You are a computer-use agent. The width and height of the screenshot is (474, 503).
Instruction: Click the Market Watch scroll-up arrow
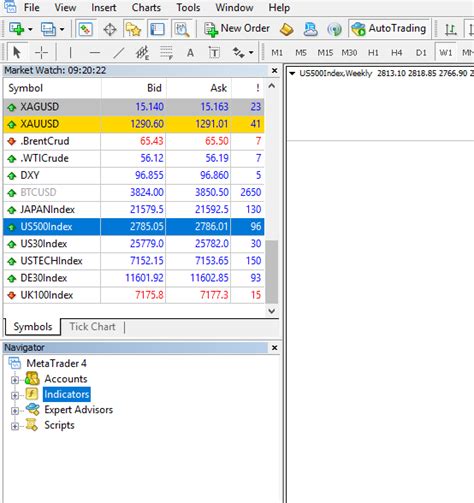[x=272, y=86]
